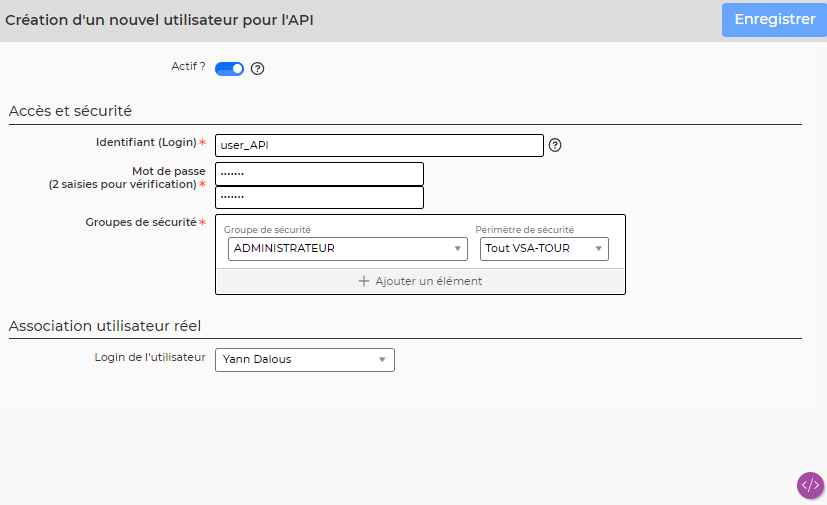This screenshot has height=505, width=827.
Task: Click the plus icon in Ajouter un élément
Action: point(364,281)
